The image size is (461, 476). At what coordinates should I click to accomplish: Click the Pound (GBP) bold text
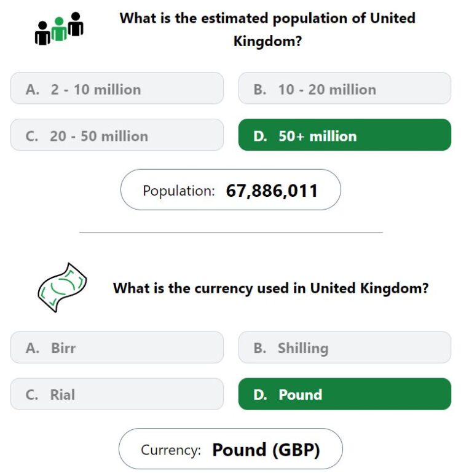266,450
